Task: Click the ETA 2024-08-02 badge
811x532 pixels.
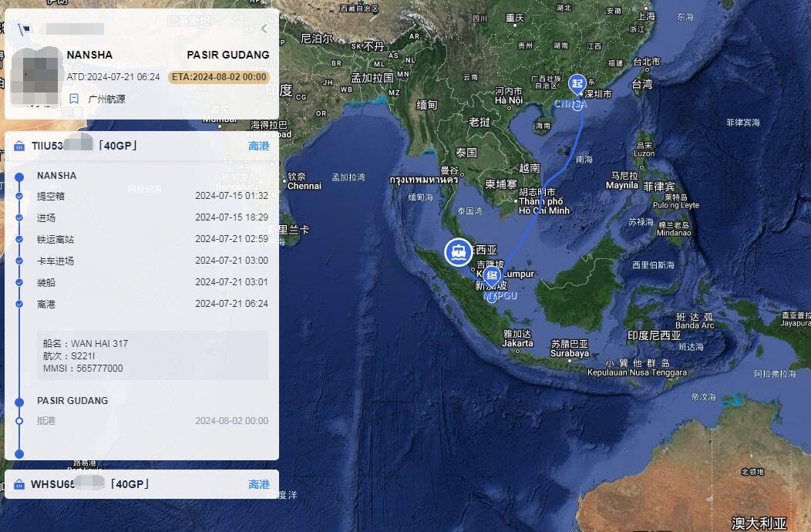Action: tap(219, 77)
